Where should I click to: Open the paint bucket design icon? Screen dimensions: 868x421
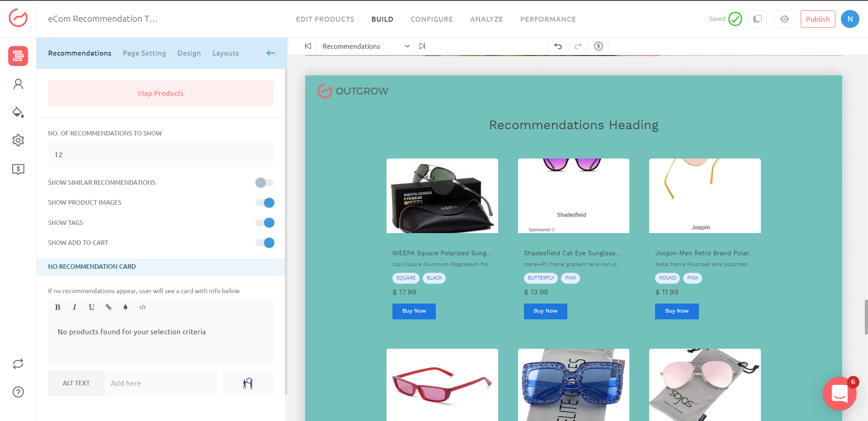18,112
